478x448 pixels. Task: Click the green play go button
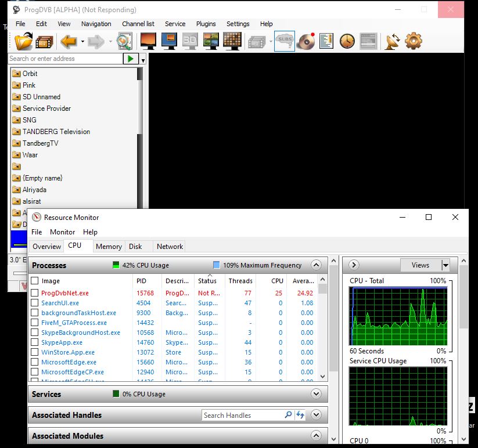coord(131,59)
